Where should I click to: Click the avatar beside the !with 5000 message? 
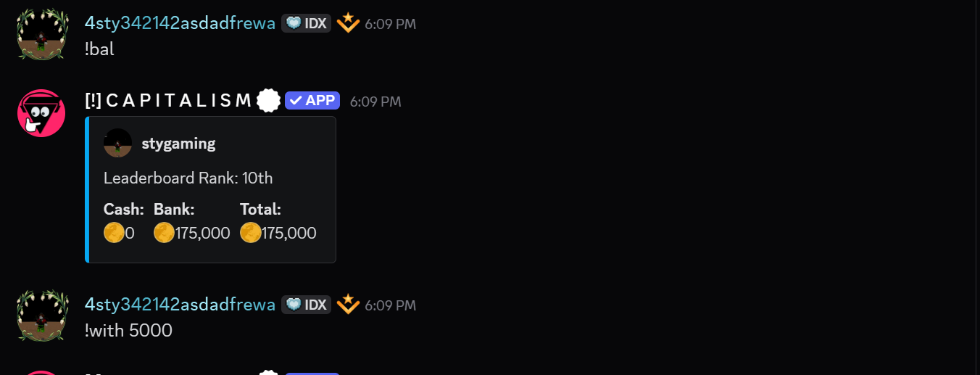pos(43,316)
